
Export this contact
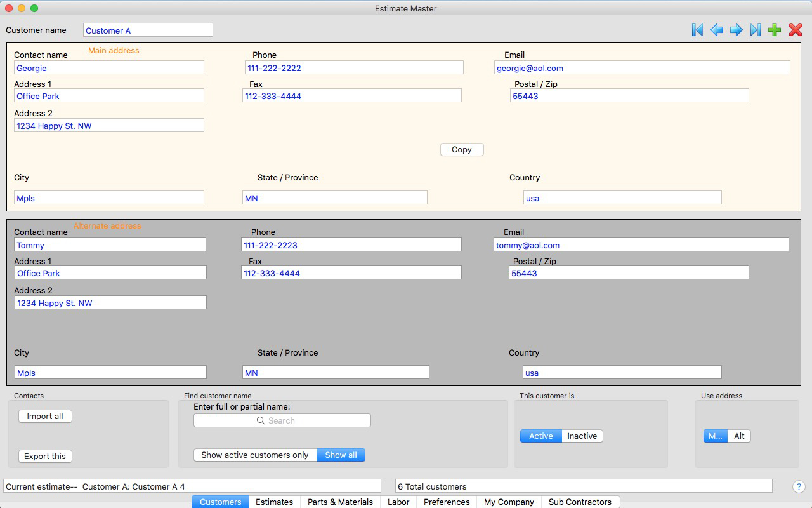pos(45,456)
